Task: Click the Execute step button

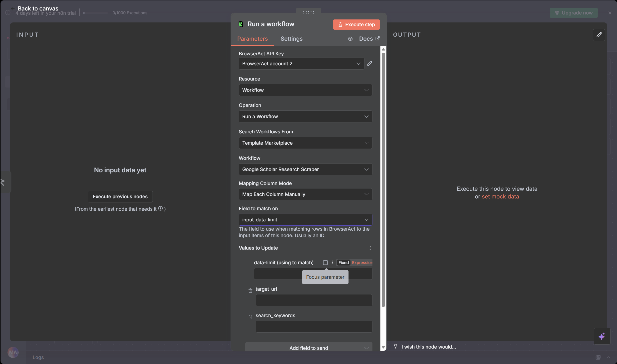Action: 356,24
